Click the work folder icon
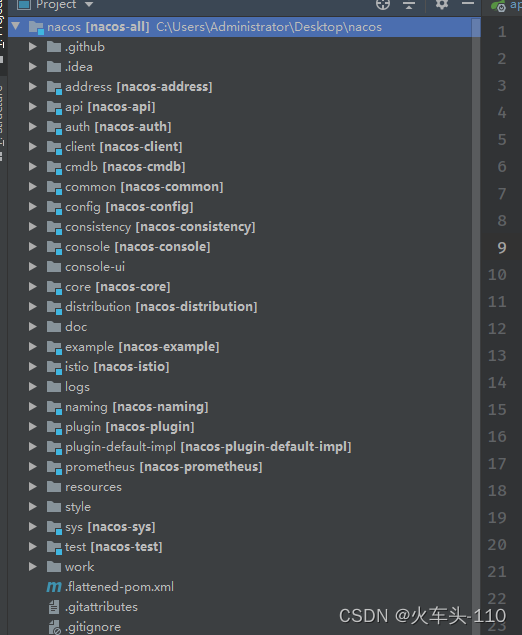The image size is (522, 635). coord(54,567)
